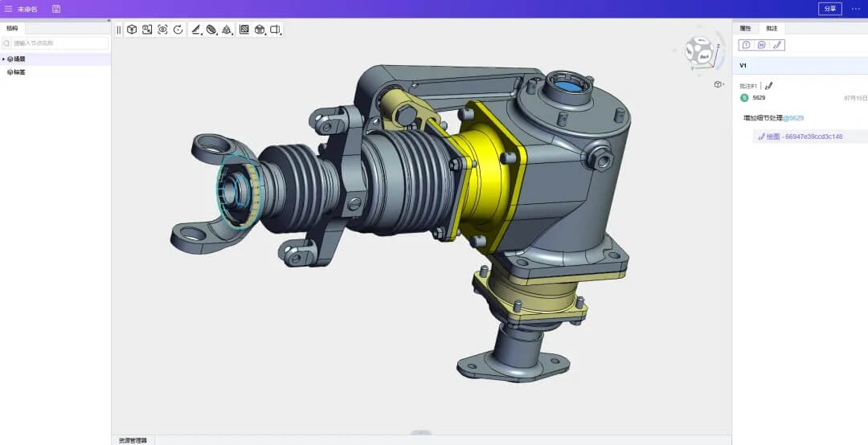The height and width of the screenshot is (445, 868).
Task: Click the 分享 share button
Action: [x=829, y=9]
